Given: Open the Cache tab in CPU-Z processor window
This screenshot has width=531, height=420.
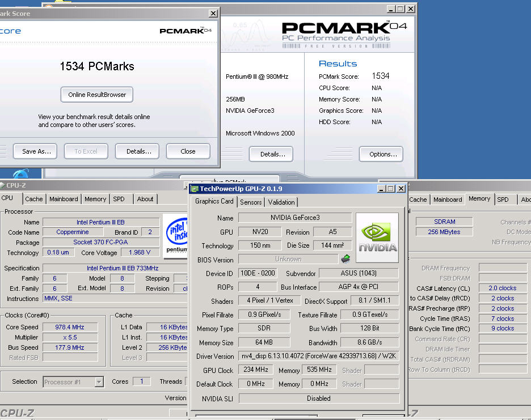Looking at the screenshot, I should (x=34, y=199).
